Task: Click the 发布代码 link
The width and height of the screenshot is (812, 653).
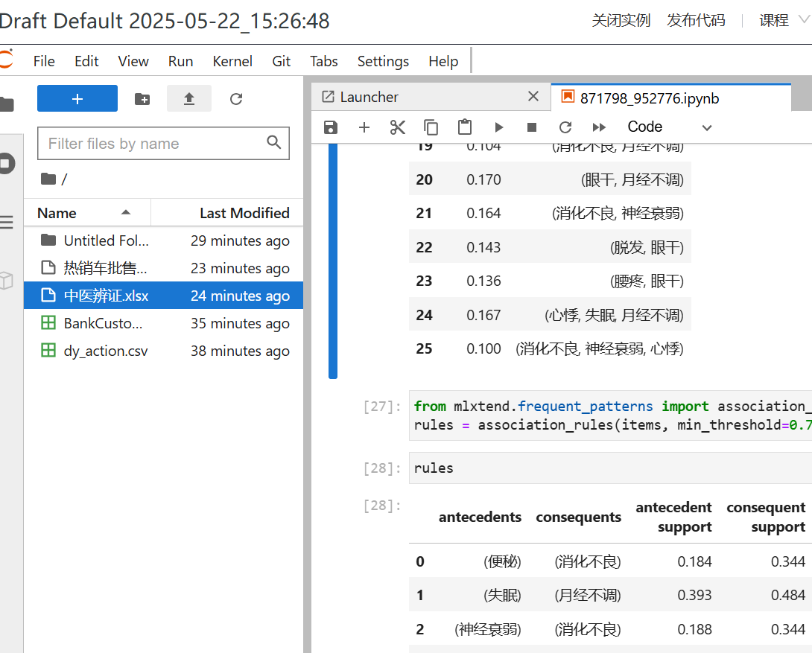Action: tap(696, 20)
